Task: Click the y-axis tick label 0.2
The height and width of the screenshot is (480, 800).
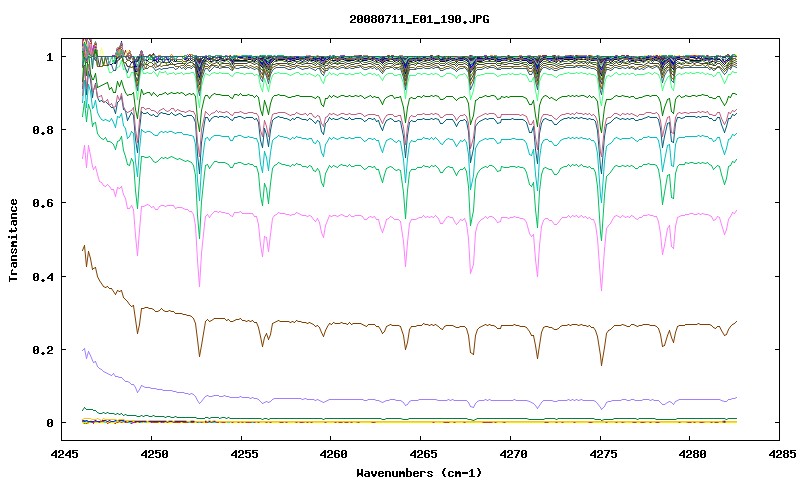Action: [x=43, y=350]
